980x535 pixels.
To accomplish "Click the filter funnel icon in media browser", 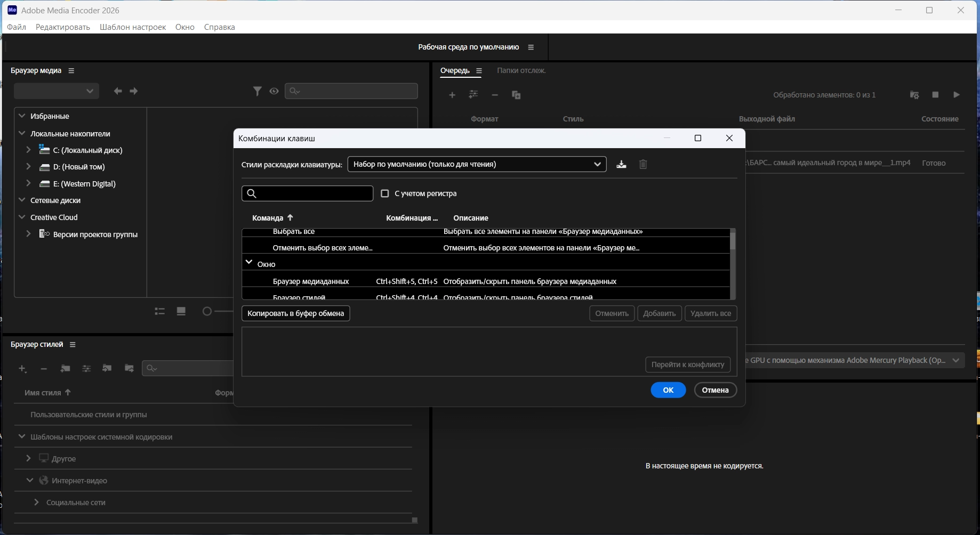I will [258, 91].
